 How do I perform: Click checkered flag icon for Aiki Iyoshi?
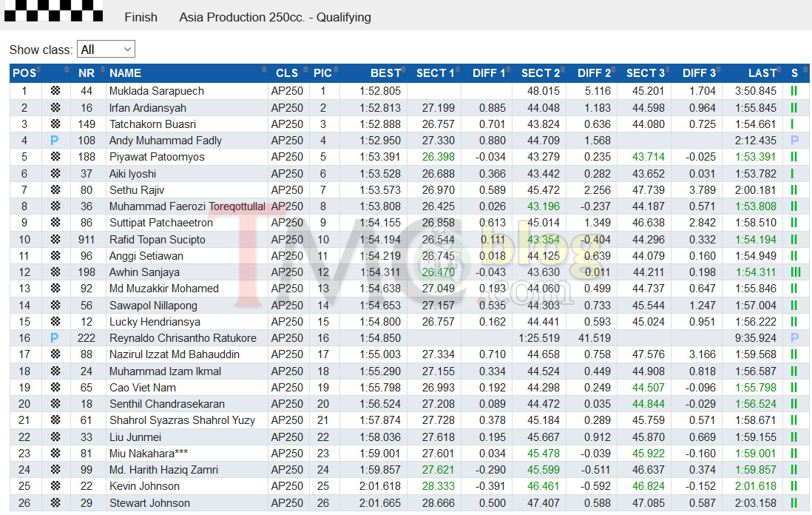coord(55,174)
